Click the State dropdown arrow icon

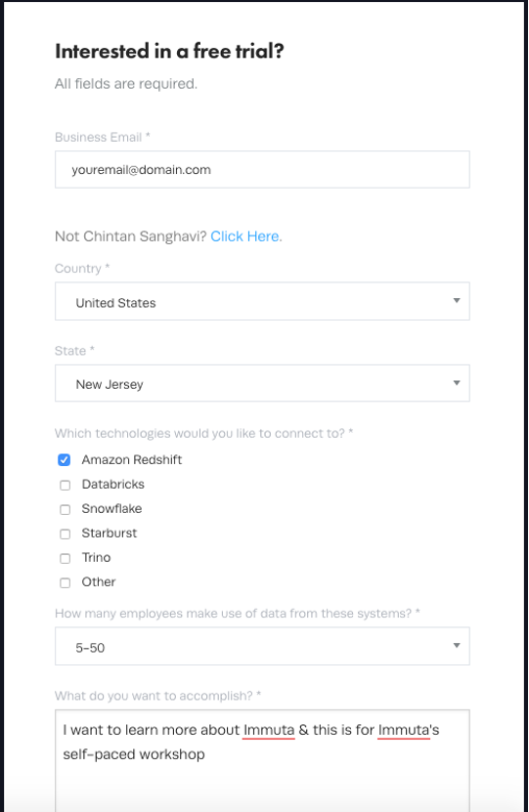pyautogui.click(x=457, y=383)
